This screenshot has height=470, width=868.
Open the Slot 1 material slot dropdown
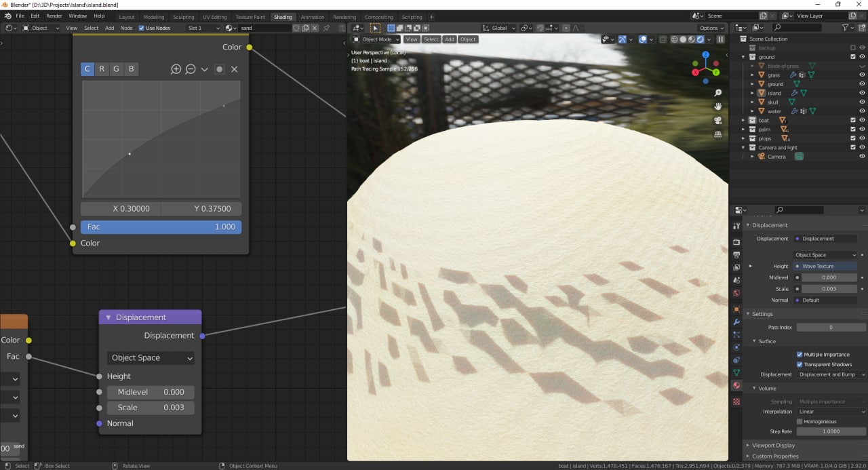click(204, 28)
